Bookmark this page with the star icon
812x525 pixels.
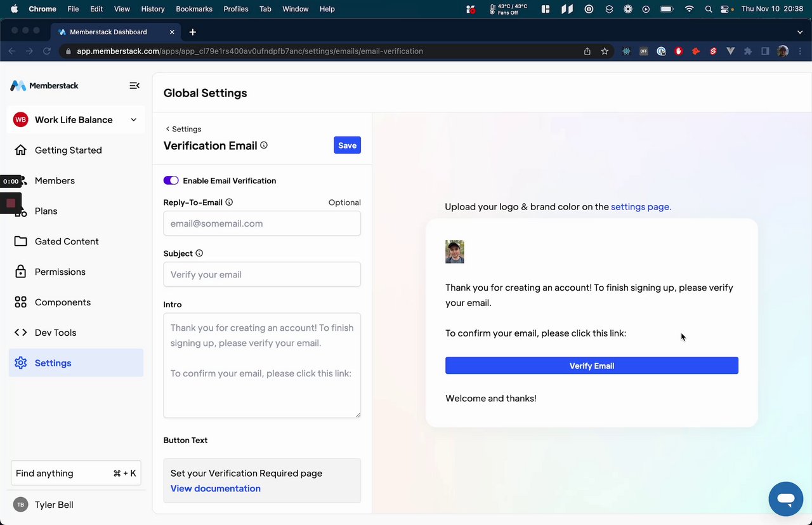click(605, 51)
